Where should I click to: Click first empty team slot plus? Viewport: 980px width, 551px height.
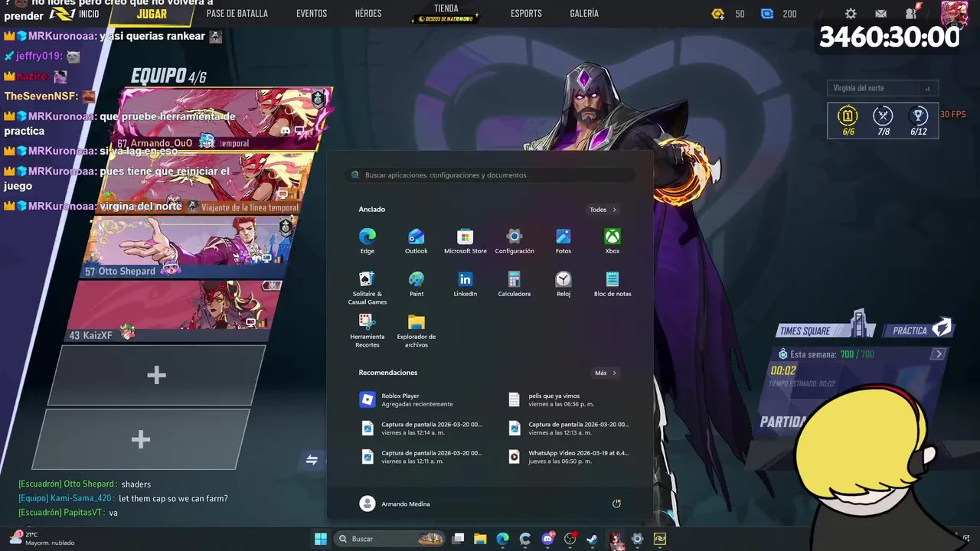[156, 375]
